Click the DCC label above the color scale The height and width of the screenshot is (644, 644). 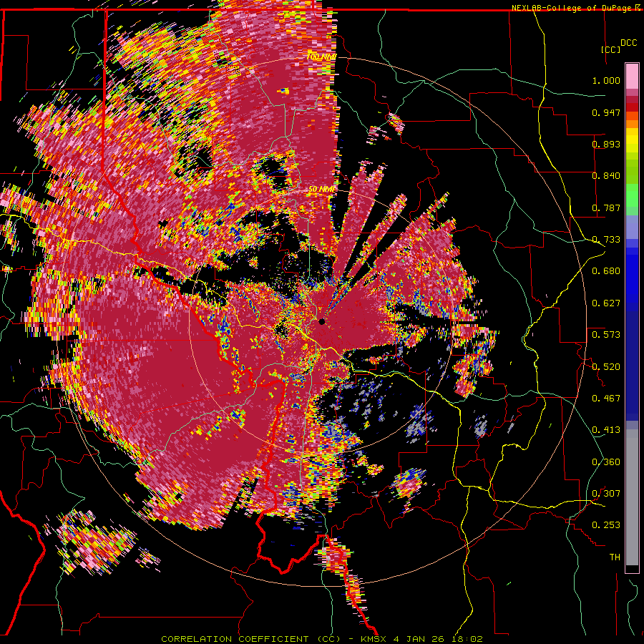coord(628,43)
